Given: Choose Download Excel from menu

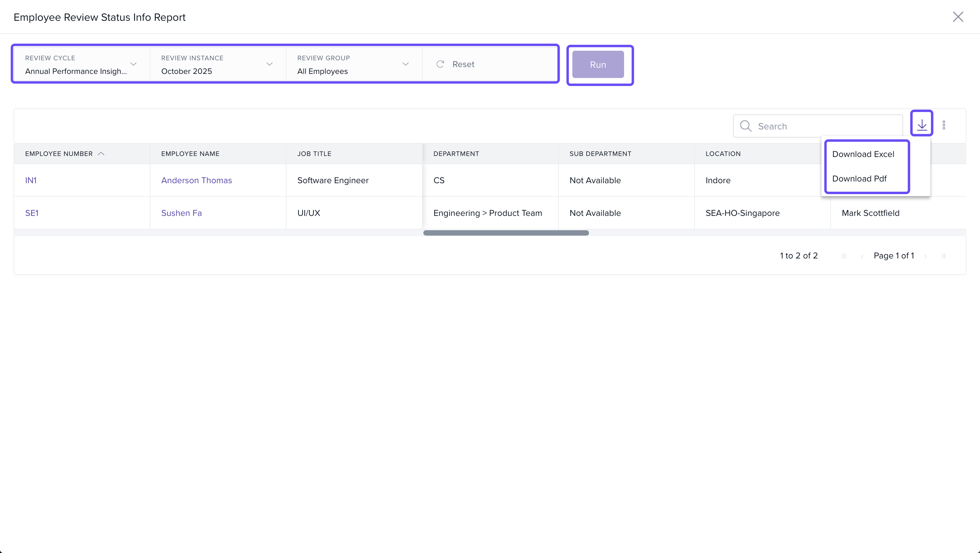Looking at the screenshot, I should tap(863, 154).
